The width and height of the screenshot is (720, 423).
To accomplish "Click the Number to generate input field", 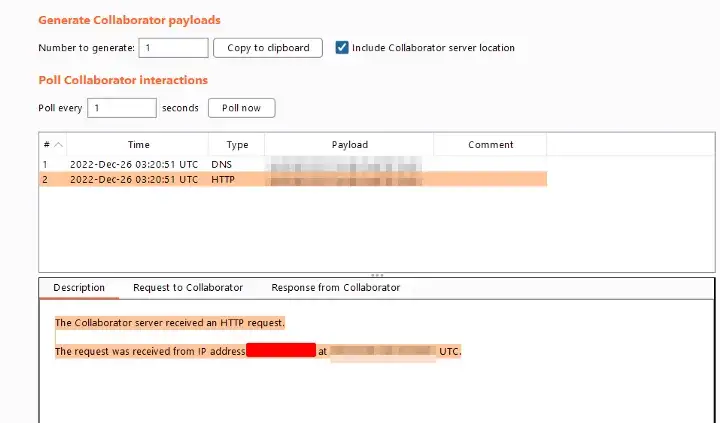I will 173,48.
